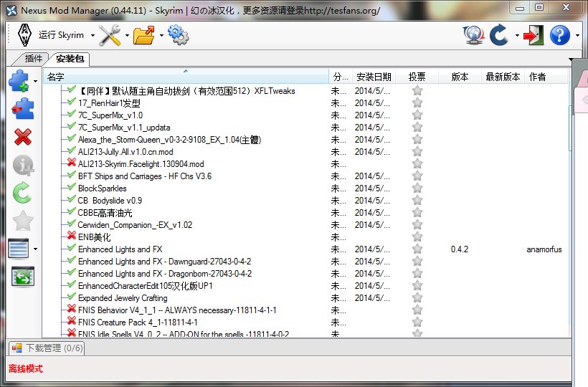Image resolution: width=588 pixels, height=387 pixels.
Task: Click the wrench and screwdriver tools icon
Action: [x=110, y=34]
